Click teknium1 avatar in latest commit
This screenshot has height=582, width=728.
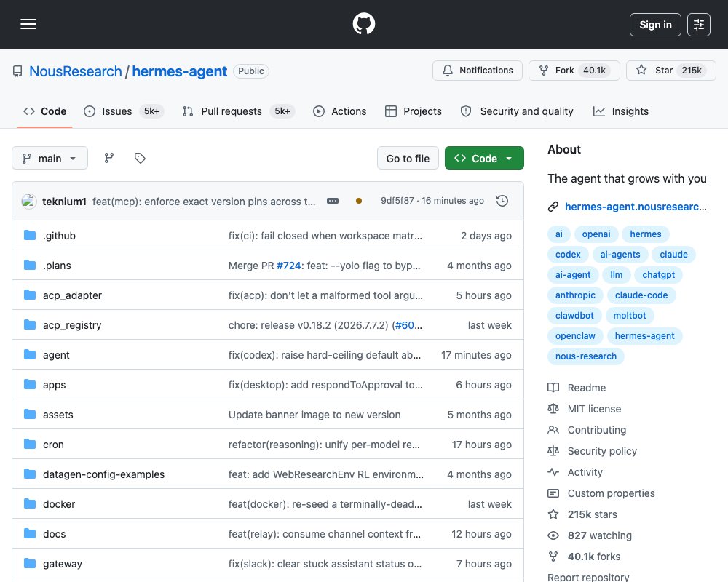[29, 201]
